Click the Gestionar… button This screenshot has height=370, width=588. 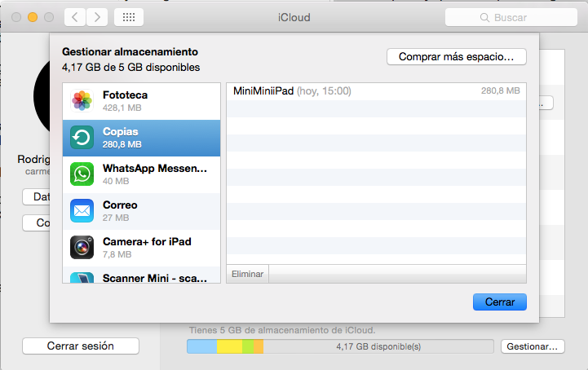pos(533,346)
